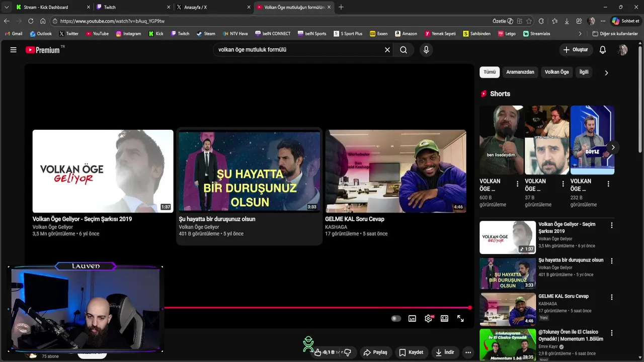Viewport: 644px width, 362px height.
Task: Open menu for Tolunay Ören El Clasico video
Action: pyautogui.click(x=612, y=333)
